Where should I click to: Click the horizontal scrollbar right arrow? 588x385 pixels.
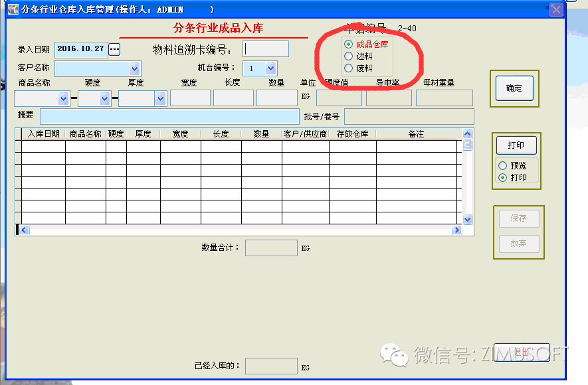point(456,230)
